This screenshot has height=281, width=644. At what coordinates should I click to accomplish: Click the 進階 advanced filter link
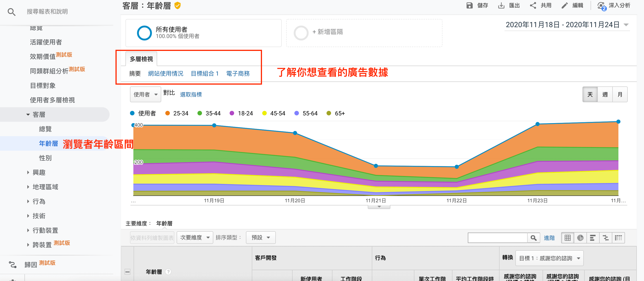point(549,238)
